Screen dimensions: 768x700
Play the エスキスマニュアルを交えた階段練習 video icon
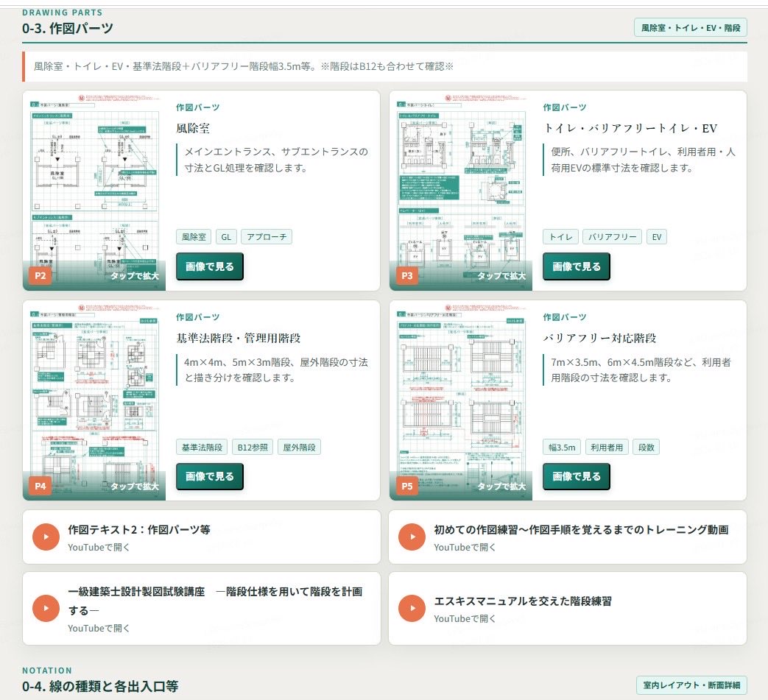[x=412, y=609]
